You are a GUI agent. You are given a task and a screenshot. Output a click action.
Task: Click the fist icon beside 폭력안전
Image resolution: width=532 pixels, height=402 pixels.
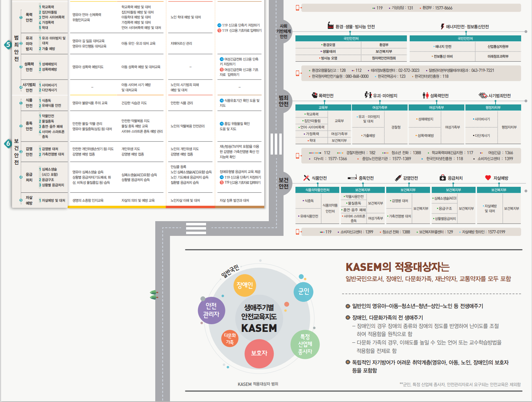[315, 95]
